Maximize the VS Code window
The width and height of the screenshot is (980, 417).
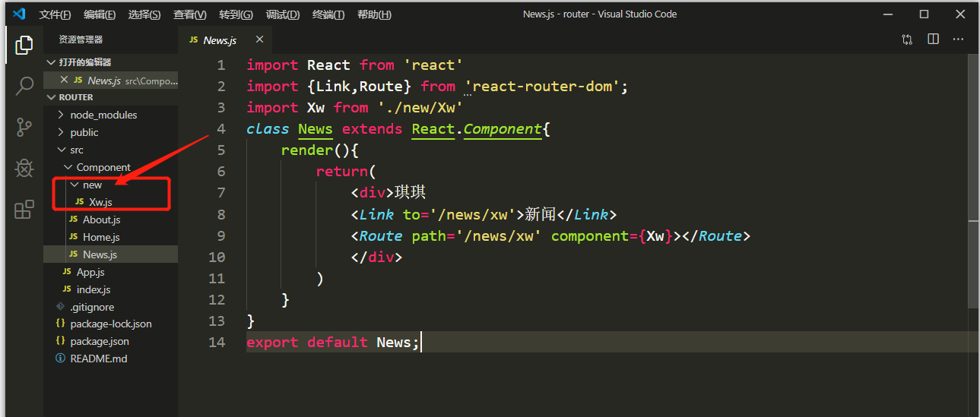pyautogui.click(x=924, y=14)
